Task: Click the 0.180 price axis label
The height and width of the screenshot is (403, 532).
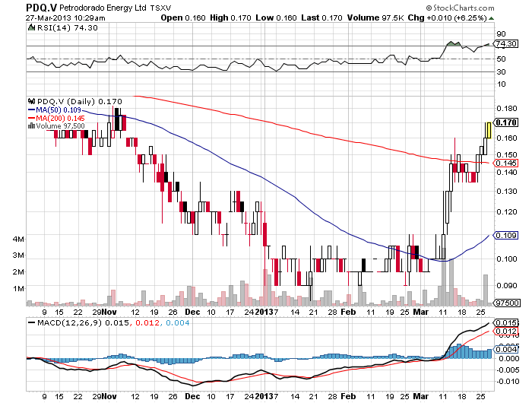Action: [507, 109]
